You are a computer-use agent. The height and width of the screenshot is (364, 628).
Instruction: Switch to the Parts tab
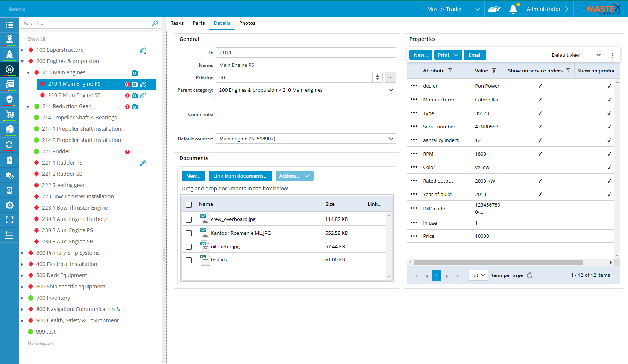(x=199, y=23)
